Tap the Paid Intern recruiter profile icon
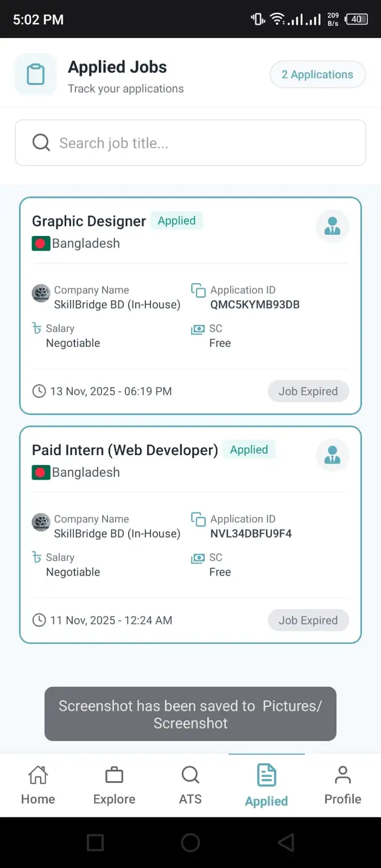Viewport: 381px width, 868px height. (x=332, y=455)
